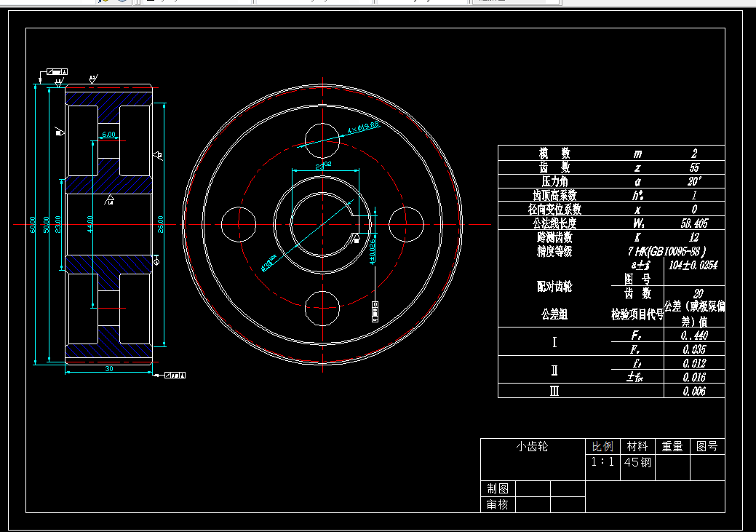
Task: Select the 50.00 vertical dimension
Action: pos(47,225)
